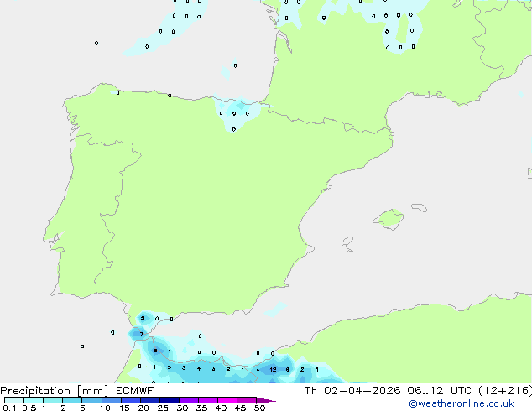Click the "06..12 UTC" time range text
This screenshot has height=411, width=532.
(x=439, y=391)
